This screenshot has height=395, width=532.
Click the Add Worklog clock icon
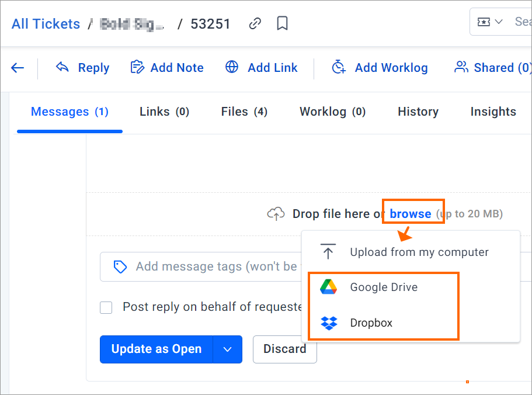point(339,67)
